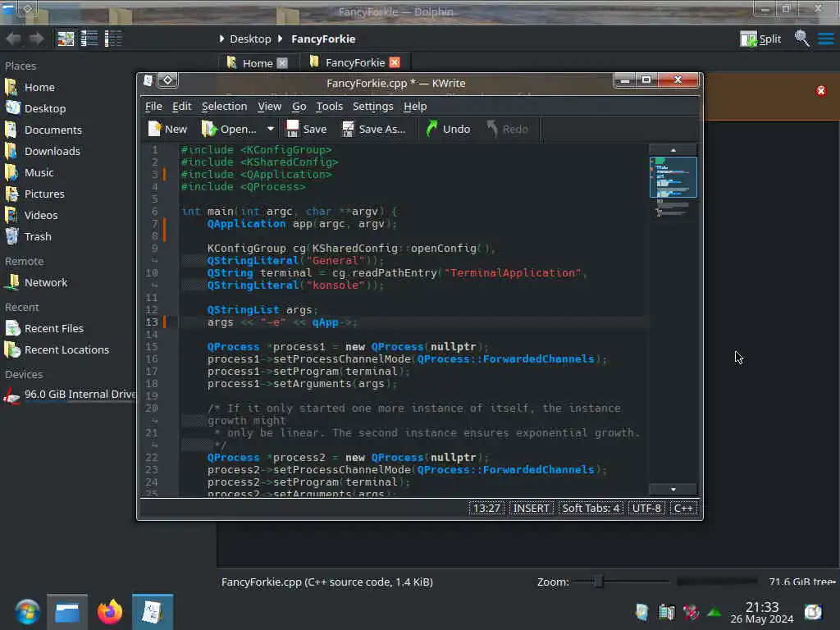Viewport: 840px width, 630px height.
Task: Open the Help menu
Action: click(414, 106)
